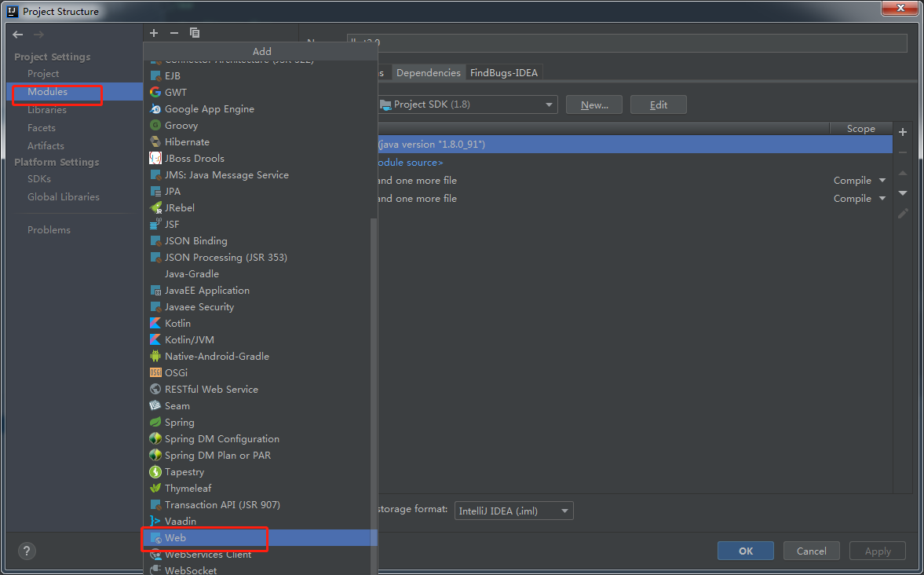This screenshot has width=924, height=575.
Task: Click the Seam icon
Action: tap(155, 406)
